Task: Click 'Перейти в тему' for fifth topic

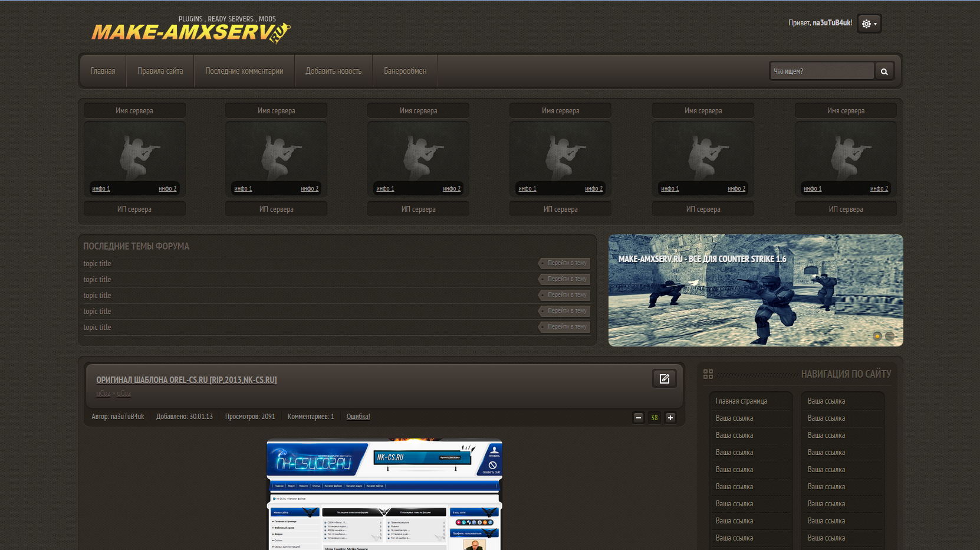Action: (564, 327)
